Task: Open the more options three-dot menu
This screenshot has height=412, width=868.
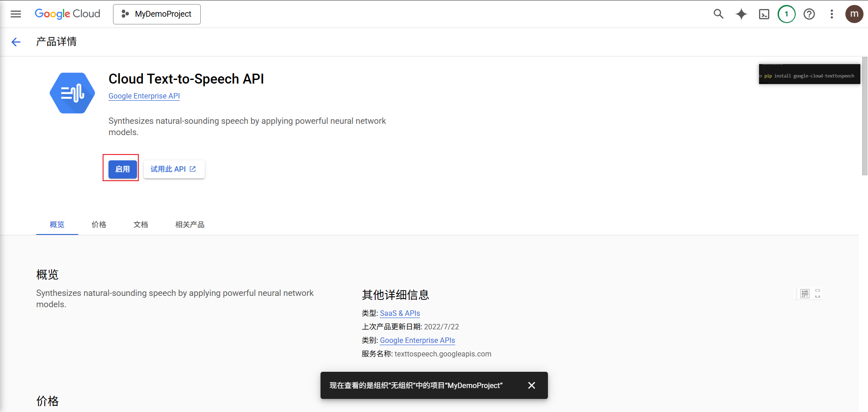Action: 831,14
